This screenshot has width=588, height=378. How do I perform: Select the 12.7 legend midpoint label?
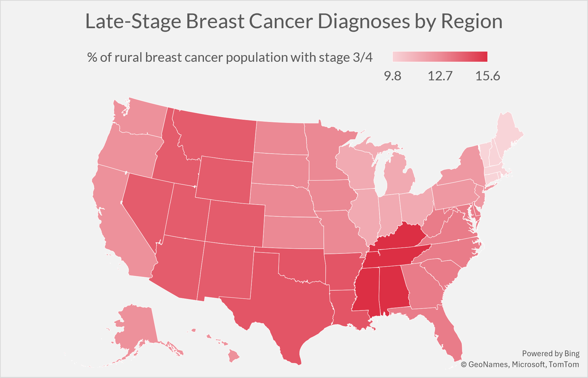click(440, 76)
